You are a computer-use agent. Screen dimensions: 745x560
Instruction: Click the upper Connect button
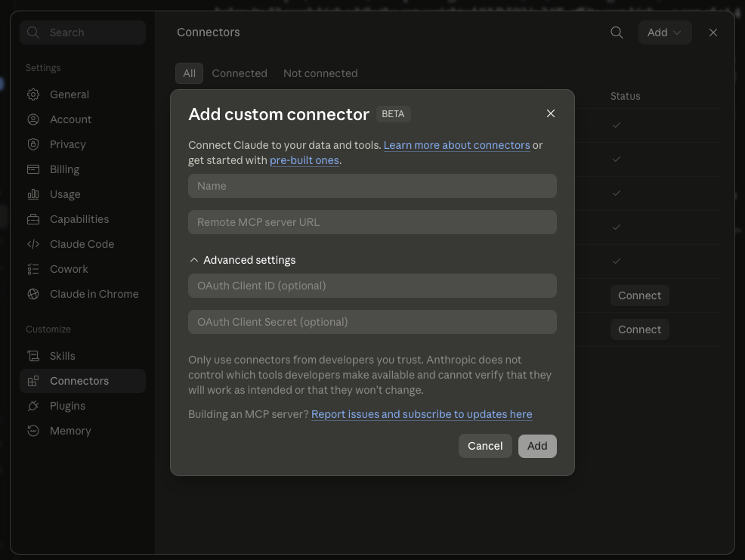(639, 295)
